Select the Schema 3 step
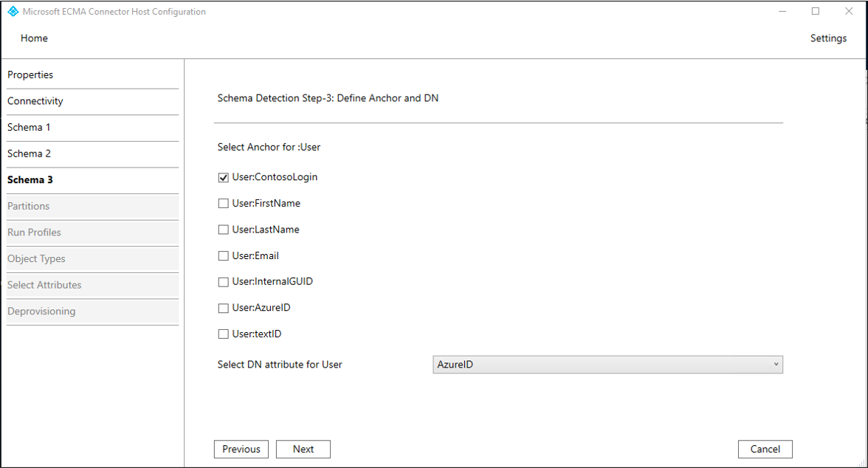This screenshot has height=468, width=868. [x=30, y=180]
